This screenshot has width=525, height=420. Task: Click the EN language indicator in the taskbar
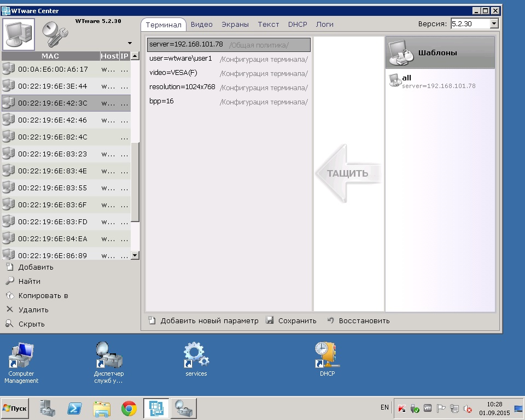click(x=384, y=407)
